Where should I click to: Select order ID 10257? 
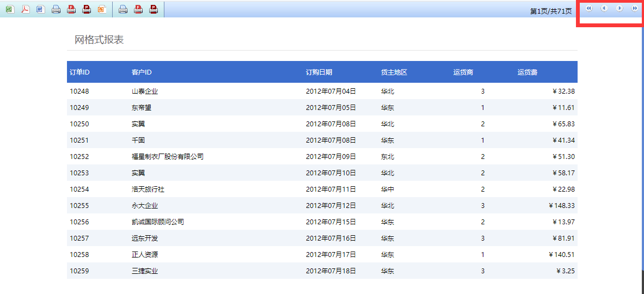point(79,238)
